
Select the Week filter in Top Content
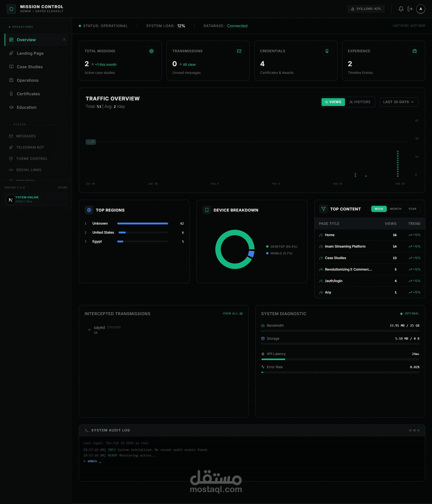pos(378,209)
